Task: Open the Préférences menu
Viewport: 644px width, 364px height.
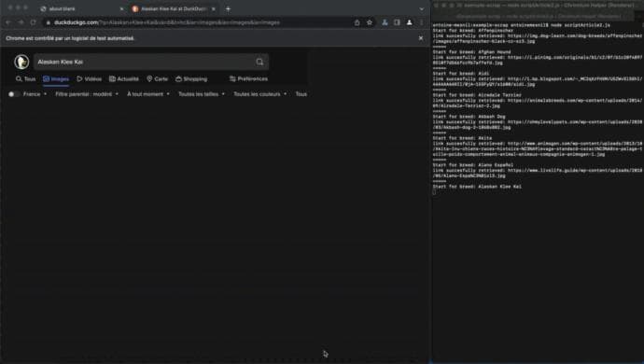Action: click(x=249, y=79)
